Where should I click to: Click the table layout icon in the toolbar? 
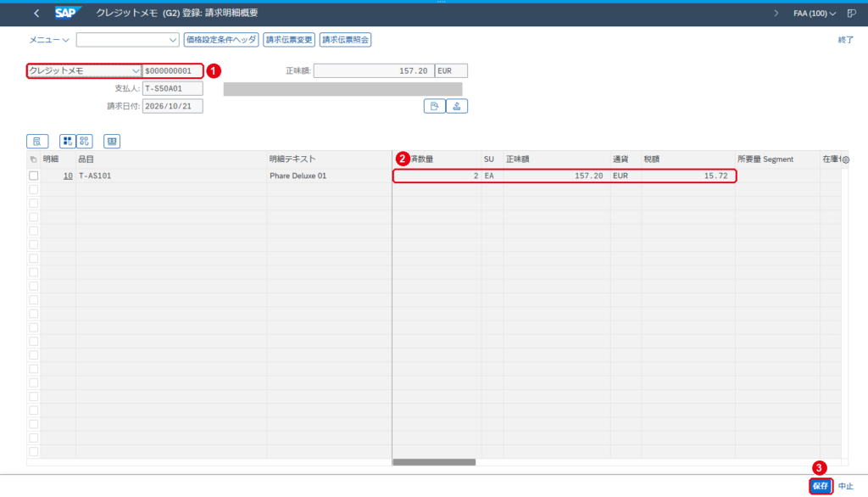point(112,142)
